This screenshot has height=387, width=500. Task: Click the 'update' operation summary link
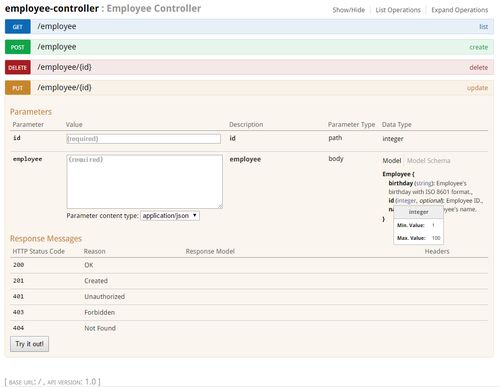click(x=477, y=88)
